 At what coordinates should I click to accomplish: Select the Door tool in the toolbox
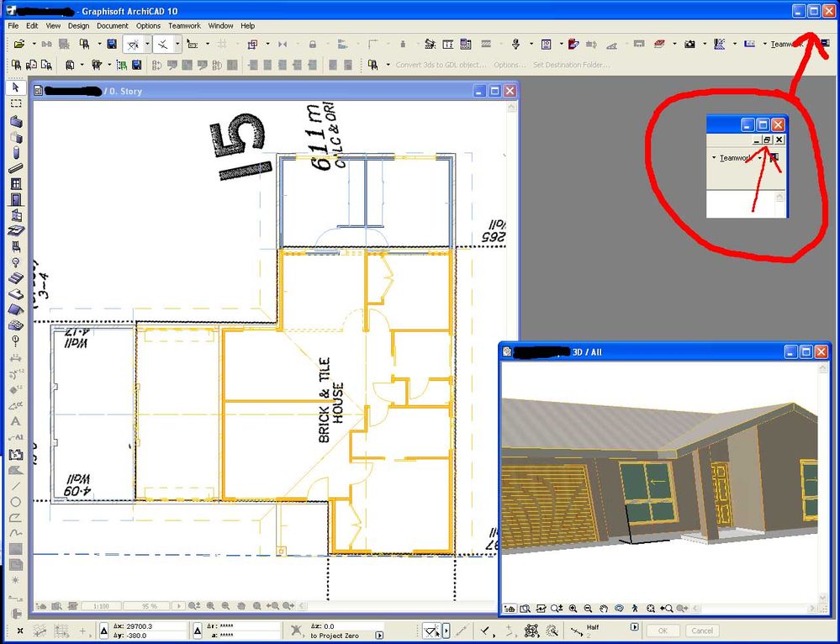click(16, 199)
